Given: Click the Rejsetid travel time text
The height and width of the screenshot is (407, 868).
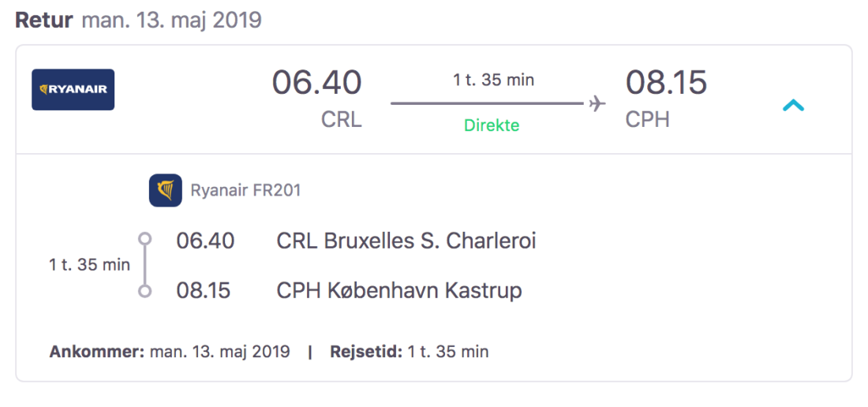Looking at the screenshot, I should click(x=409, y=352).
